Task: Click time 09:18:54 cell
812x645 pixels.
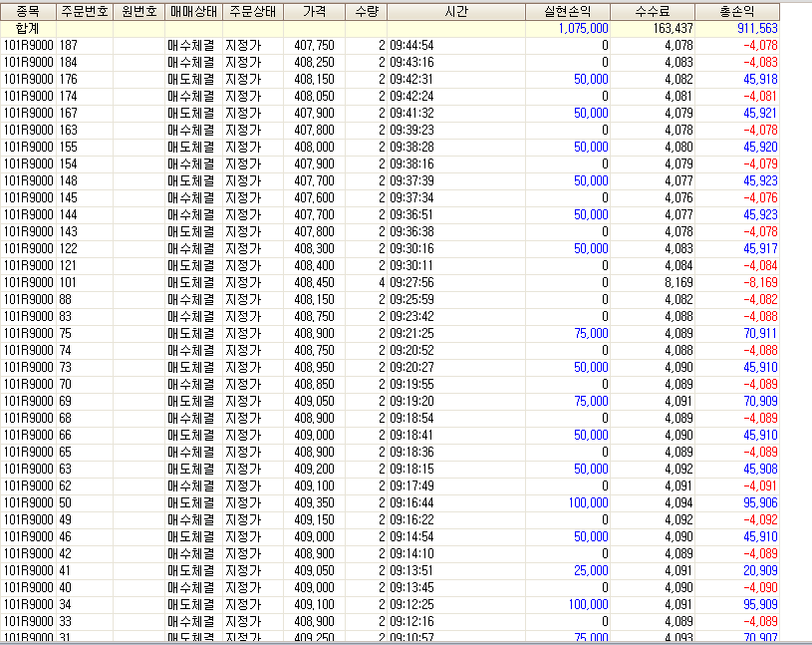Action: click(x=411, y=418)
